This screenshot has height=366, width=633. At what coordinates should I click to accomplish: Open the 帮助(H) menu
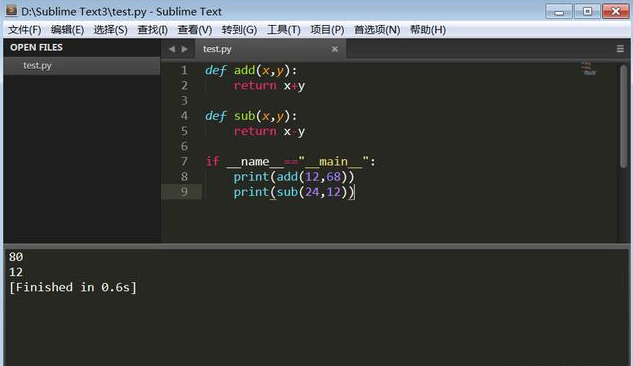(428, 30)
